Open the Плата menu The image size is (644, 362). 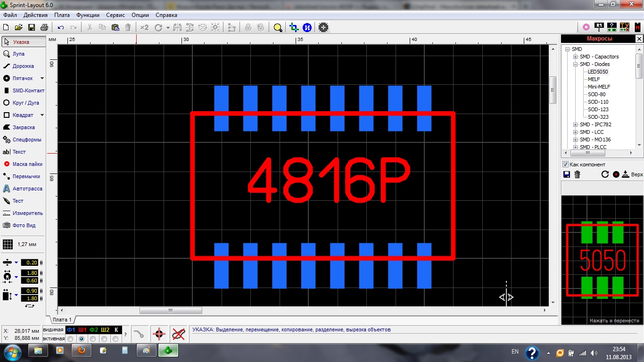coord(62,15)
